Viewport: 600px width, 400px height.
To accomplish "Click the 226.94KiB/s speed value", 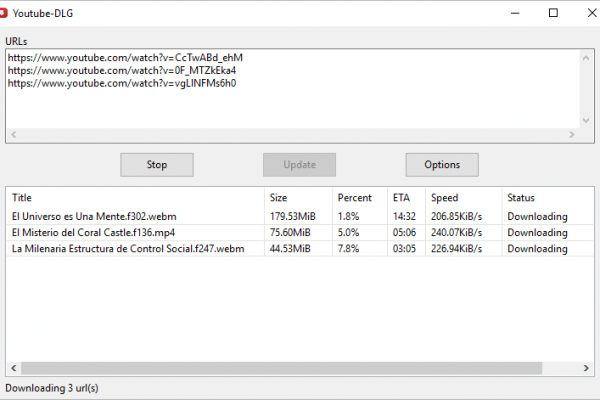I will (456, 248).
